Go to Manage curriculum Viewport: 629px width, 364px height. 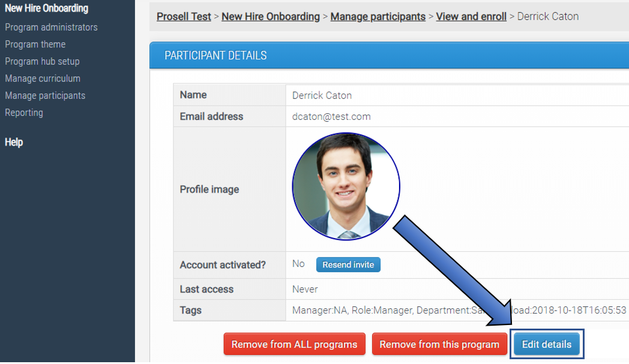42,78
